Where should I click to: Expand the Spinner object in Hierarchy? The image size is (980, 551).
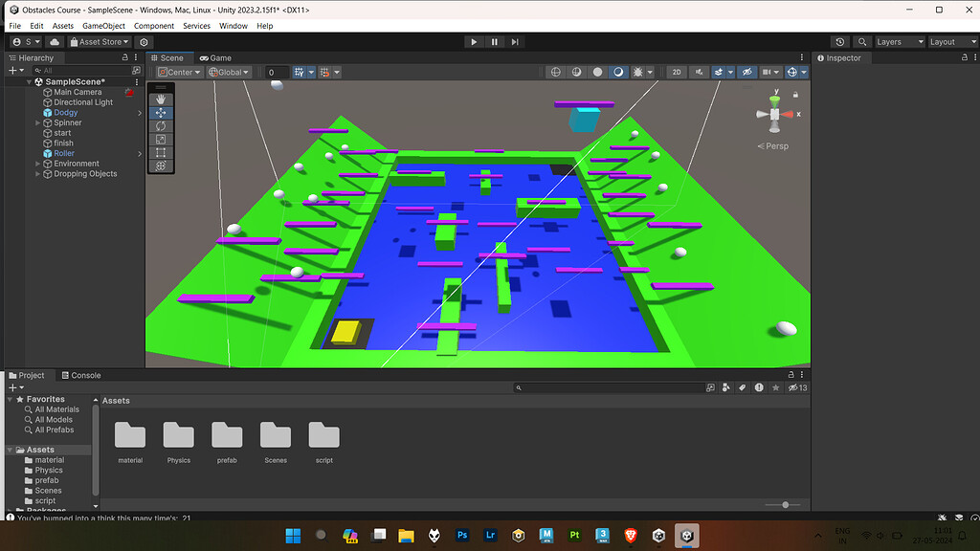37,123
